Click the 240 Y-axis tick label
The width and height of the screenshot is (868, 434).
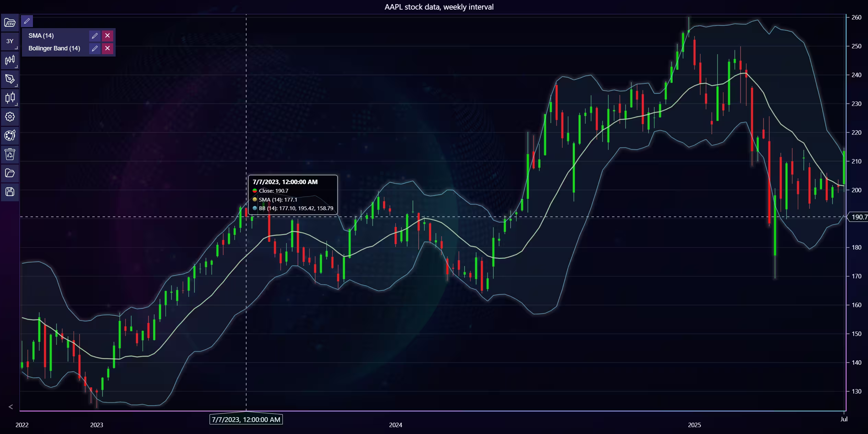[x=856, y=75]
